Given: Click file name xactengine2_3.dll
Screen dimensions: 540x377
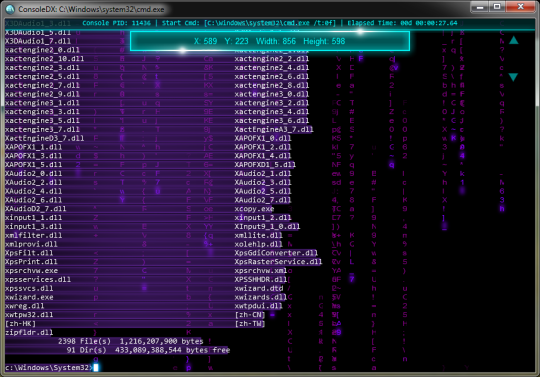Looking at the screenshot, I should point(42,67).
